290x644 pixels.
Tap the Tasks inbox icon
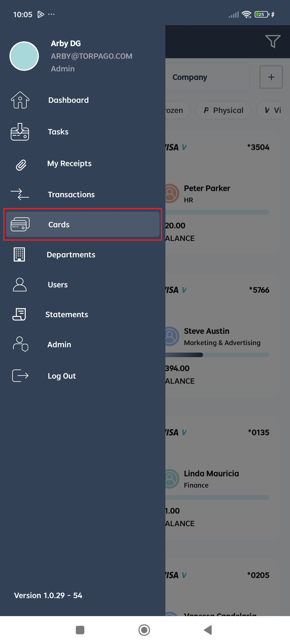(20, 132)
